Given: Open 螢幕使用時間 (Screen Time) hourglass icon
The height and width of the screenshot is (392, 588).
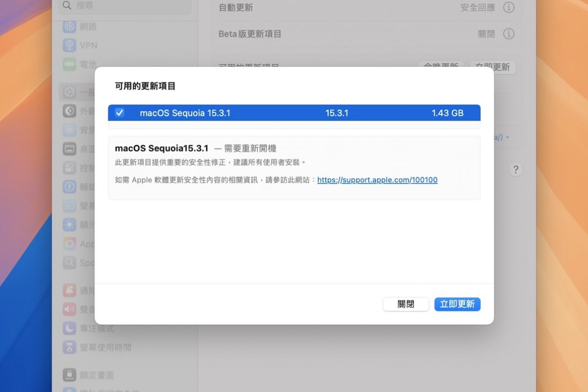Looking at the screenshot, I should 70,347.
